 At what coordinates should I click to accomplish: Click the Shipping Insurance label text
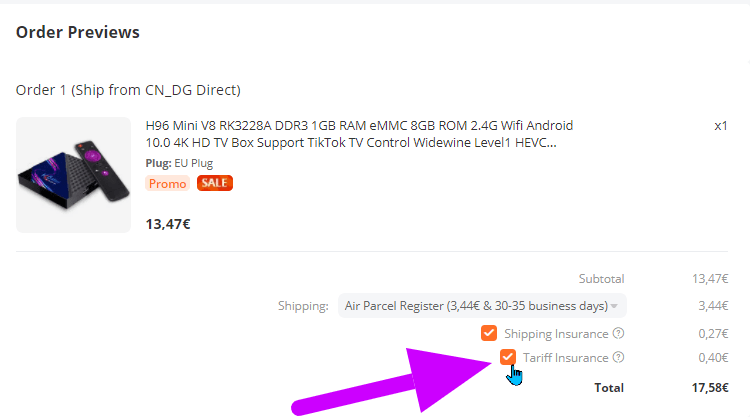pyautogui.click(x=556, y=334)
